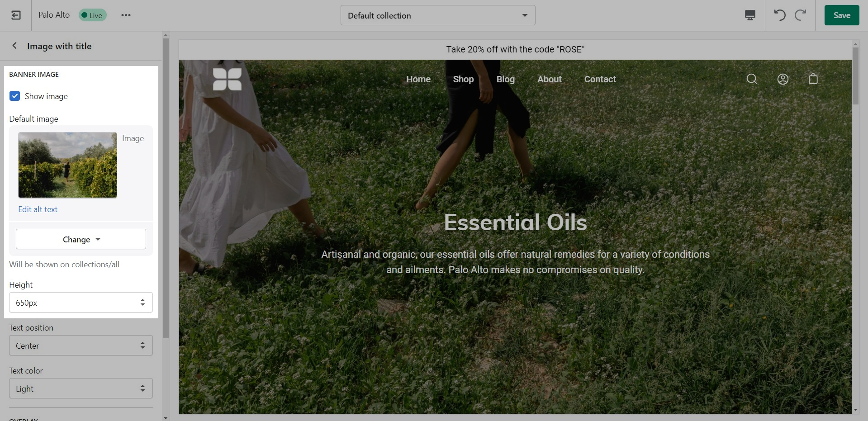Viewport: 868px width, 421px height.
Task: Uncheck the Show image checkbox
Action: (15, 96)
